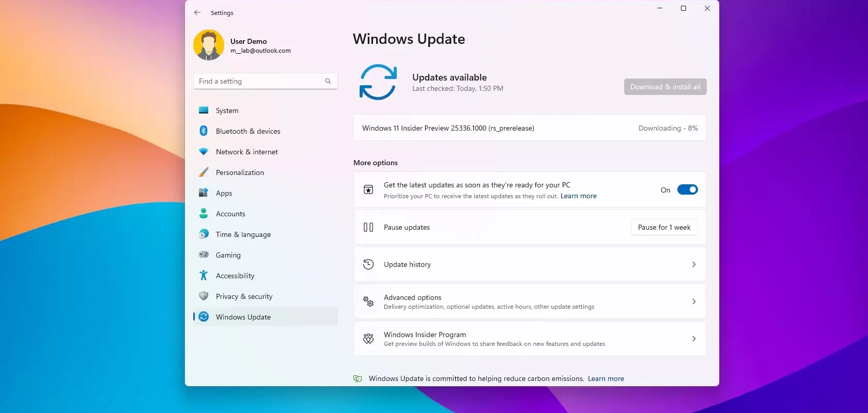Click the green leaf carbon emissions icon
Image resolution: width=868 pixels, height=413 pixels.
pyautogui.click(x=358, y=378)
